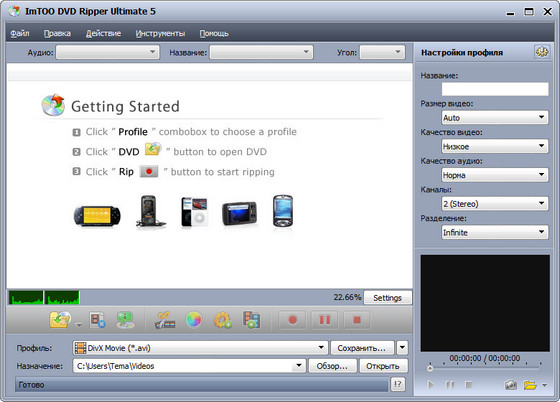This screenshot has width=560, height=402.
Task: Click the scissors clip video icon
Action: [164, 320]
